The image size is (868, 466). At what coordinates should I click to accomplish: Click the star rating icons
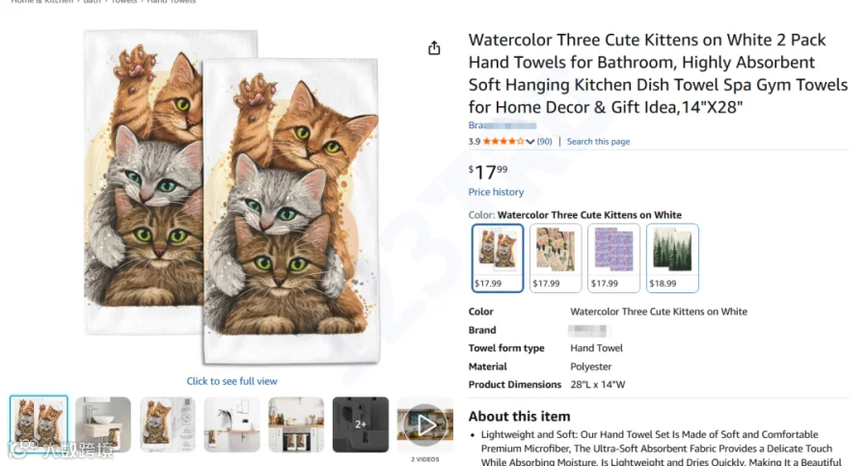tap(503, 141)
